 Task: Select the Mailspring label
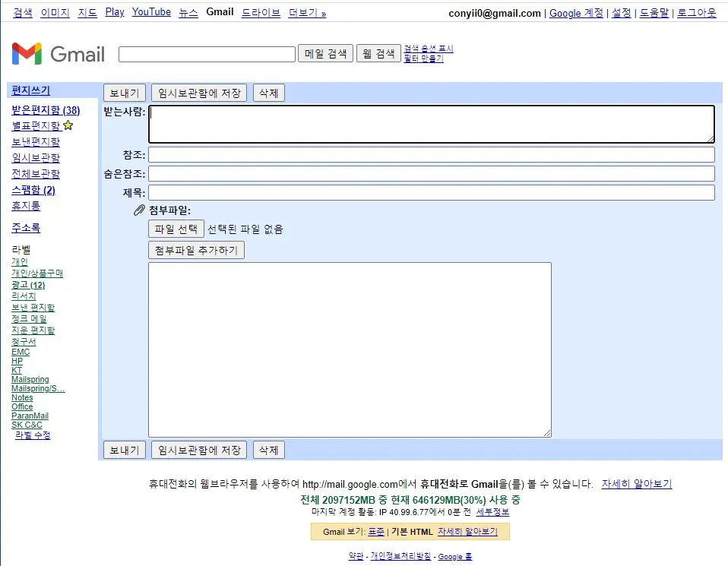pyautogui.click(x=30, y=379)
